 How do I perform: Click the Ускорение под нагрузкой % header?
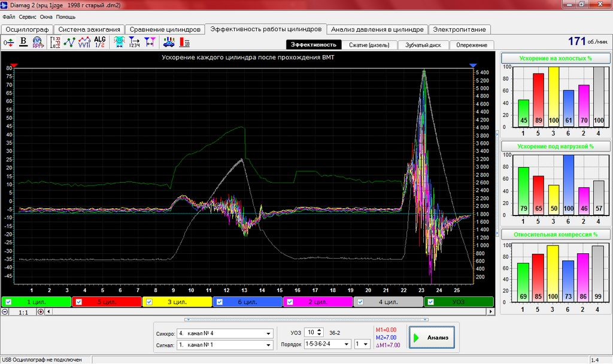click(556, 146)
